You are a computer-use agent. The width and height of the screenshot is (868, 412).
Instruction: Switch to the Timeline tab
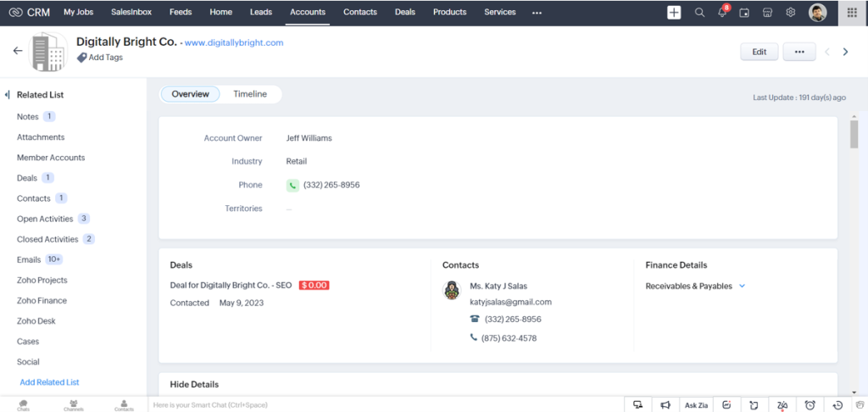[250, 94]
